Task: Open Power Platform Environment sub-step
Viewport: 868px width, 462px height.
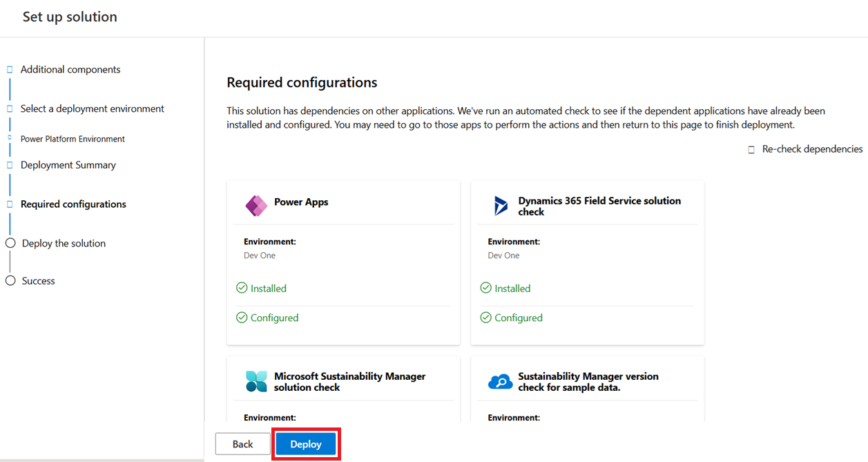Action: coord(73,139)
